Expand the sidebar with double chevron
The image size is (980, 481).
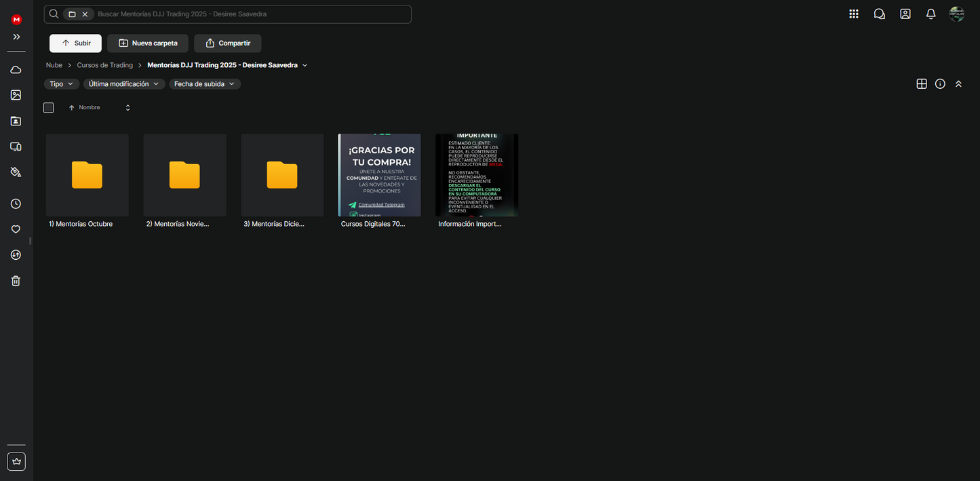pos(16,37)
